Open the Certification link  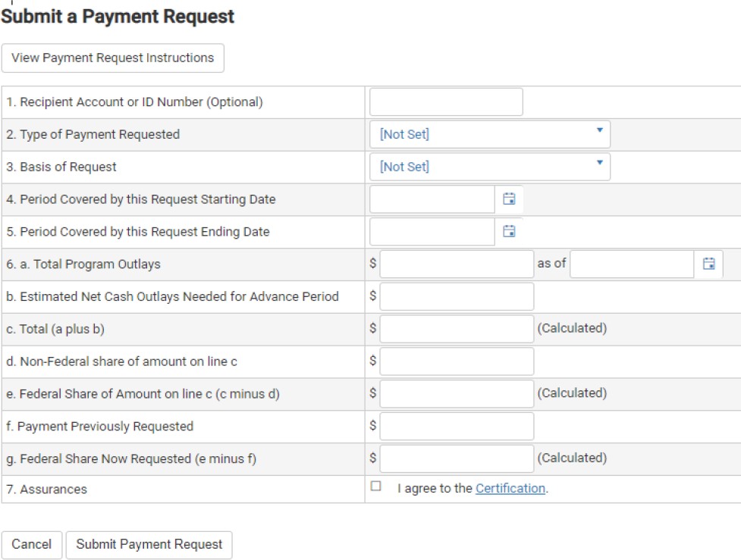[x=510, y=489]
